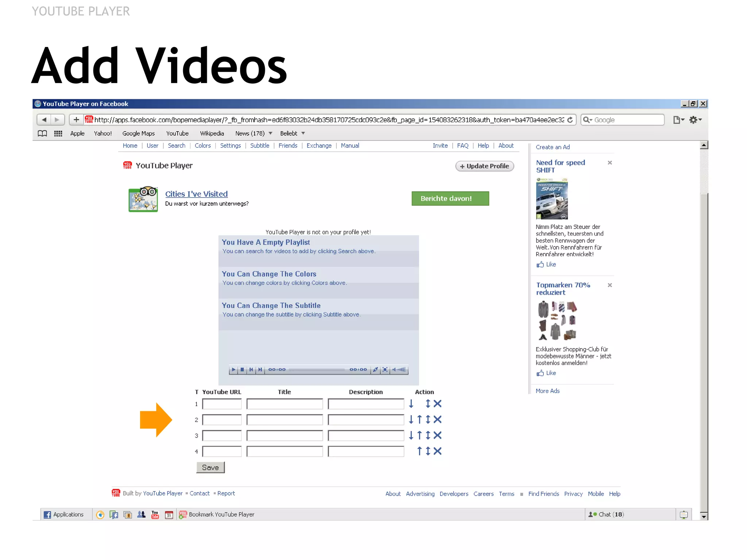Image resolution: width=747 pixels, height=560 pixels.
Task: Click the green Berichte davon! button
Action: coord(450,199)
